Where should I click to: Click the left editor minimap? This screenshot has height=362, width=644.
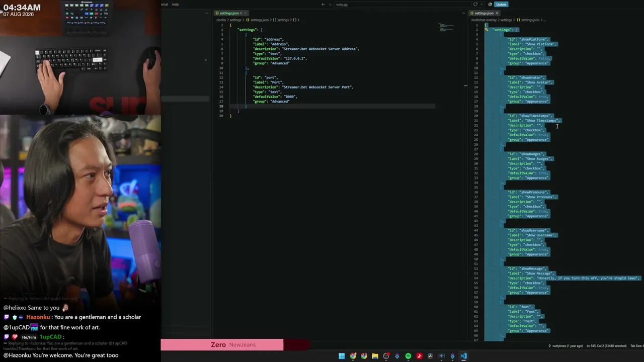(446, 28)
